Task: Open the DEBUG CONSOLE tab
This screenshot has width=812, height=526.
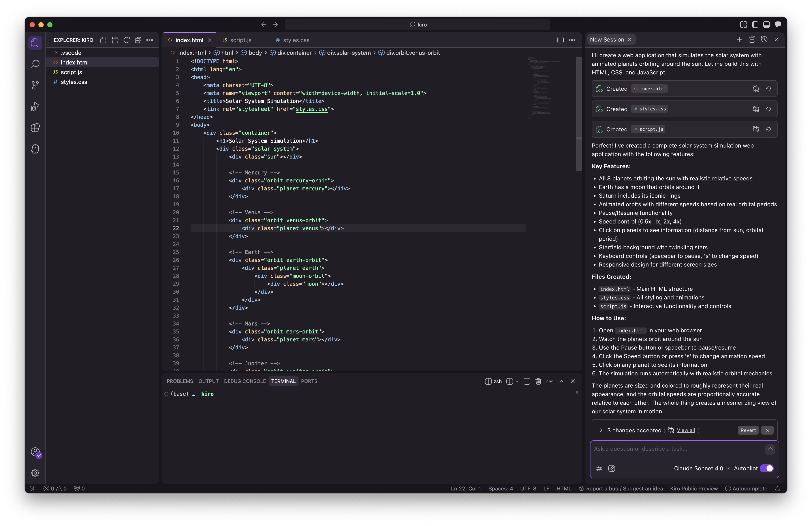Action: coord(245,381)
